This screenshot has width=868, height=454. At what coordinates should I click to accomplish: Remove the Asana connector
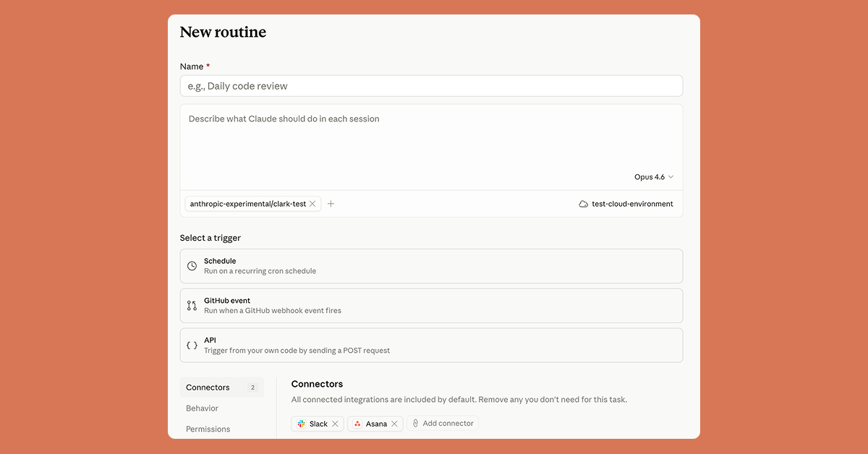[x=394, y=424]
